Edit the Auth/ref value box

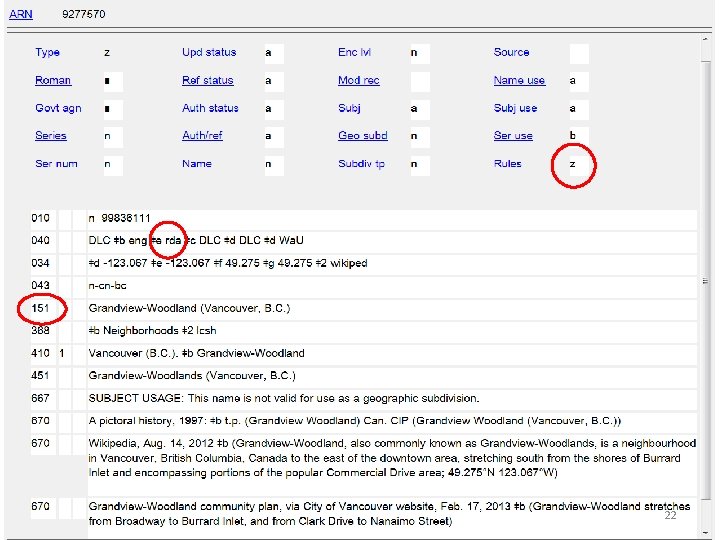tap(274, 137)
